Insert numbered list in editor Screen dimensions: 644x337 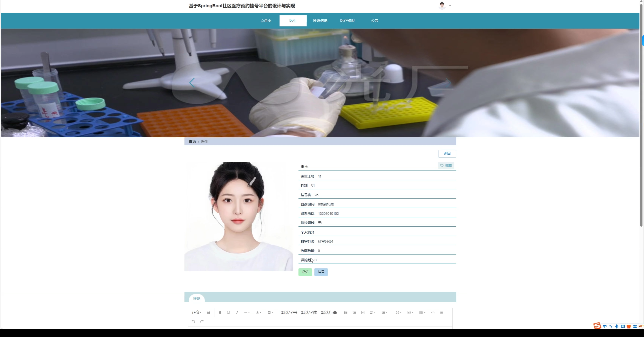tap(354, 312)
